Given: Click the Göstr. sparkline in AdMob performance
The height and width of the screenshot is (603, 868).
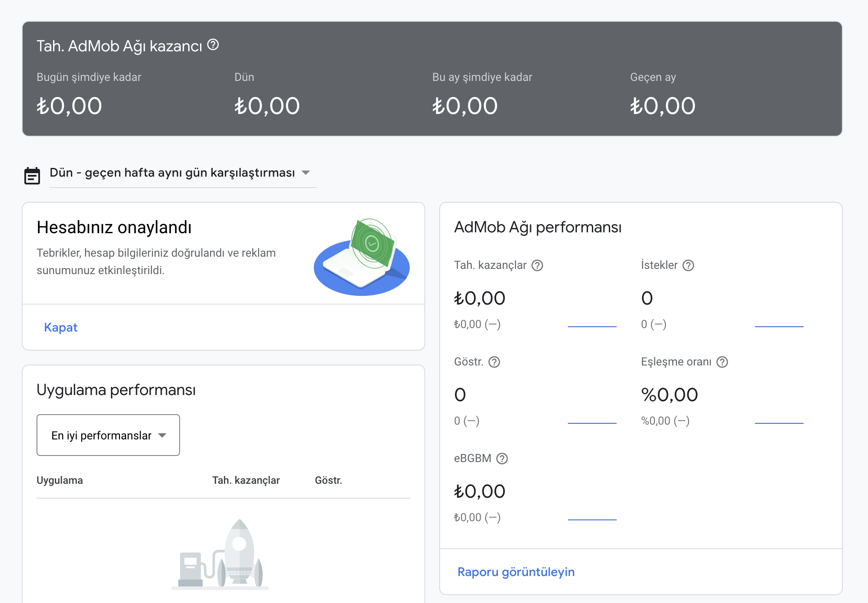Looking at the screenshot, I should pyautogui.click(x=592, y=423).
